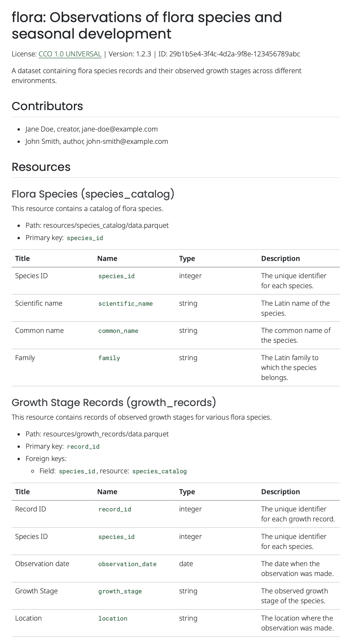Click the record_id primary key code
Viewport: 353px width, 644px height.
point(83,447)
